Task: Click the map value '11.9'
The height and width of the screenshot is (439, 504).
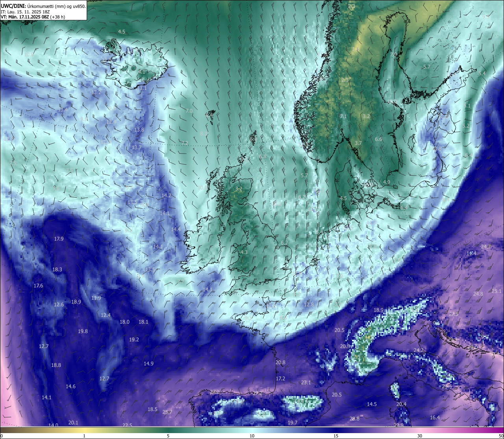Action: click(96, 298)
